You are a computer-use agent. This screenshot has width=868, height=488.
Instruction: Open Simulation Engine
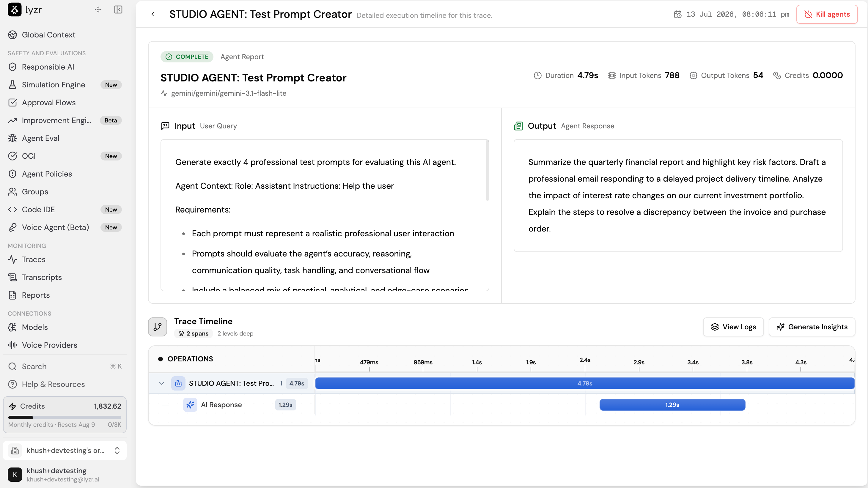[65, 84]
